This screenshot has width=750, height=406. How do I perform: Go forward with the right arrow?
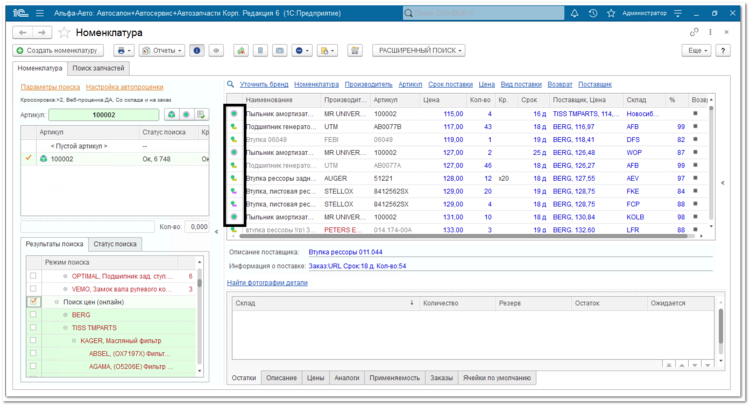point(42,33)
